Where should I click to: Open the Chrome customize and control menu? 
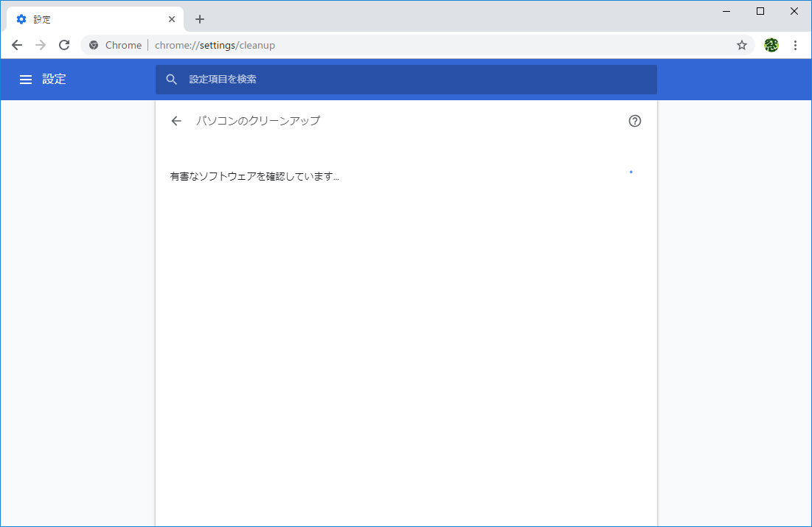[x=795, y=45]
